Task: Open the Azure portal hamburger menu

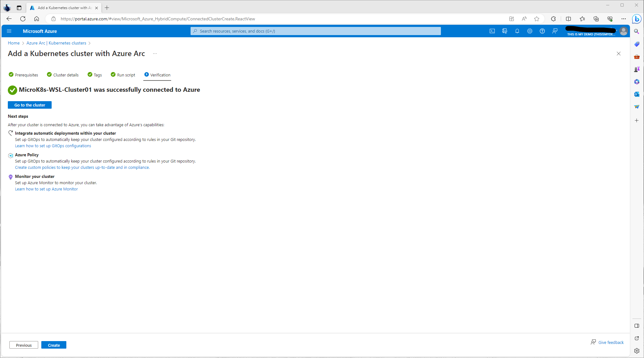Action: (9, 31)
